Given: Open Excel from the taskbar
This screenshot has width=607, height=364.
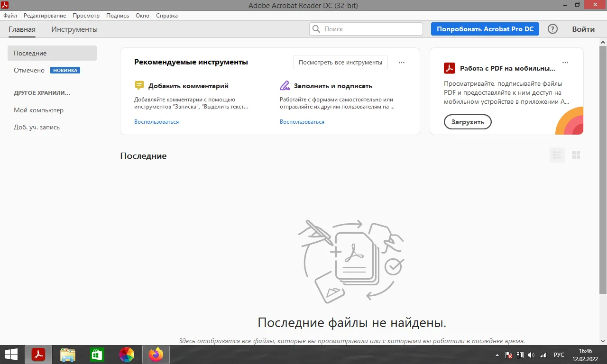Looking at the screenshot, I should [97, 354].
